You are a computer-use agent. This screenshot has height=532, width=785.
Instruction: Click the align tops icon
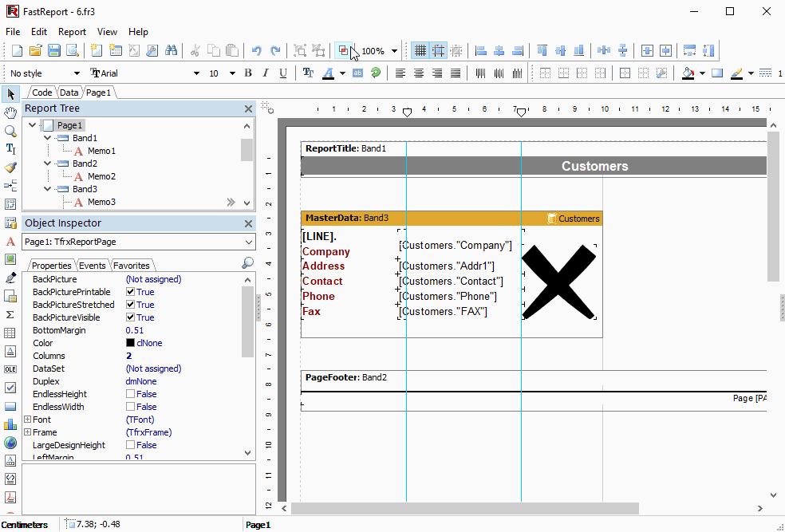coord(542,50)
